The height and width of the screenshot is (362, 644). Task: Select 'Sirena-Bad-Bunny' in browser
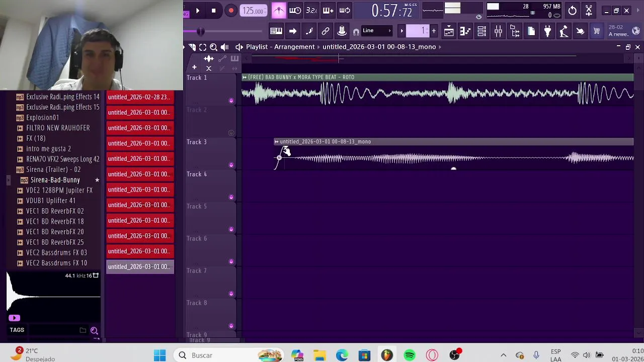[55, 179]
